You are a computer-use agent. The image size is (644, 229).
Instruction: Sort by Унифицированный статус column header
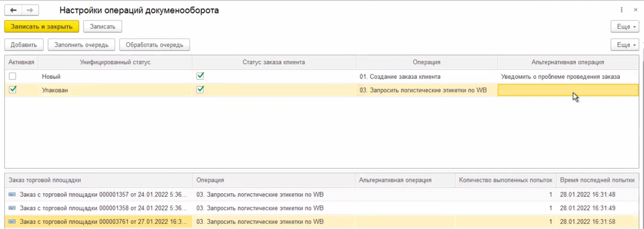115,63
